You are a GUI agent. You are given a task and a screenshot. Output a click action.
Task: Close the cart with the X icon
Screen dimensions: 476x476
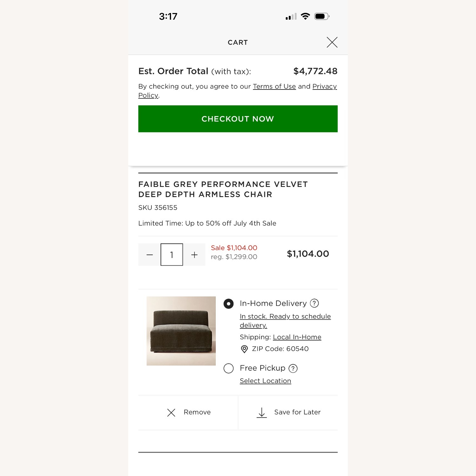coord(332,42)
